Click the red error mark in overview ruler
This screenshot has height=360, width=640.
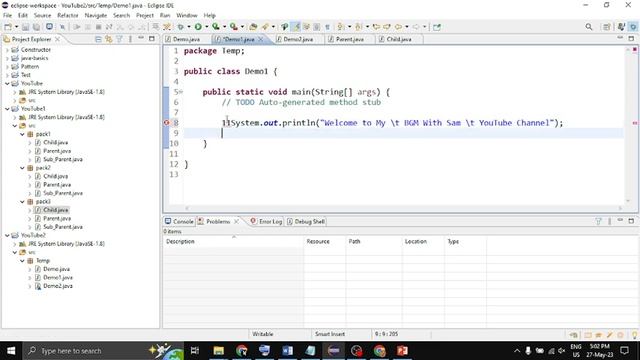click(x=635, y=123)
